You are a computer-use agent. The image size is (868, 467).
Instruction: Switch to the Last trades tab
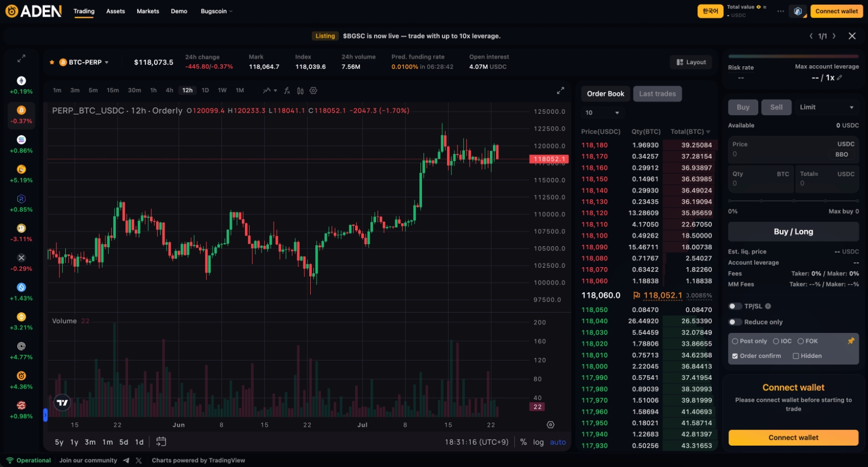pyautogui.click(x=657, y=94)
